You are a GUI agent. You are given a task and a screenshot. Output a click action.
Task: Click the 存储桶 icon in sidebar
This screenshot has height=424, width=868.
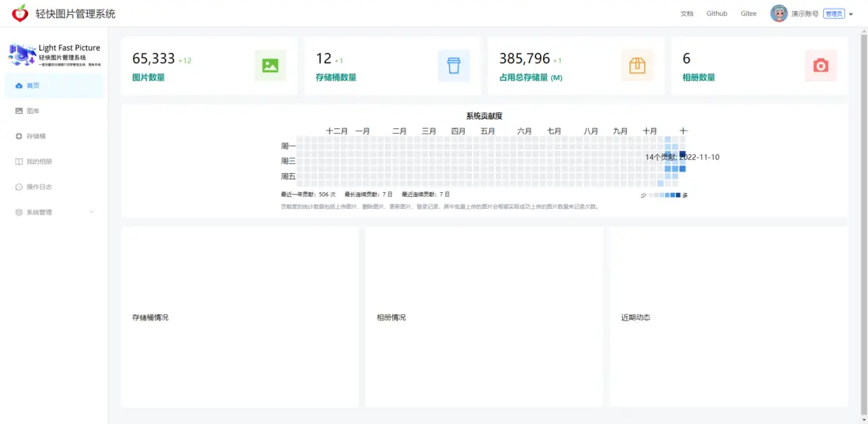(19, 136)
